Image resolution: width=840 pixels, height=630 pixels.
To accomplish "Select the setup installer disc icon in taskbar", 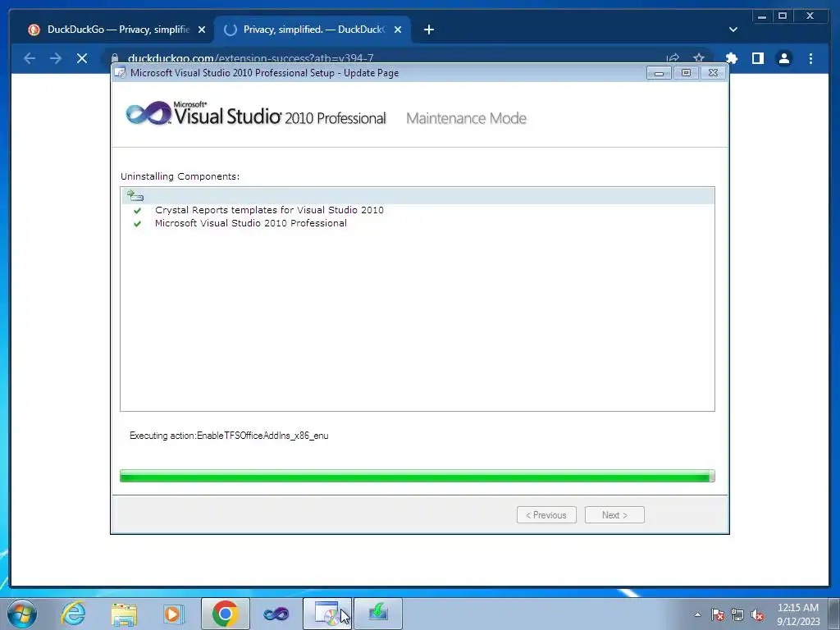I will [326, 614].
